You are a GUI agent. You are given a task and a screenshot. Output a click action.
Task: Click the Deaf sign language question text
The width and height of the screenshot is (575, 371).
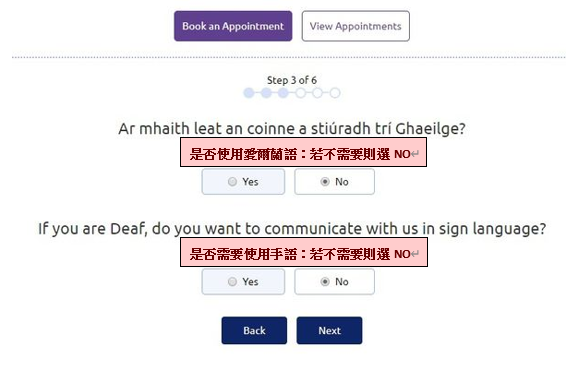[292, 229]
